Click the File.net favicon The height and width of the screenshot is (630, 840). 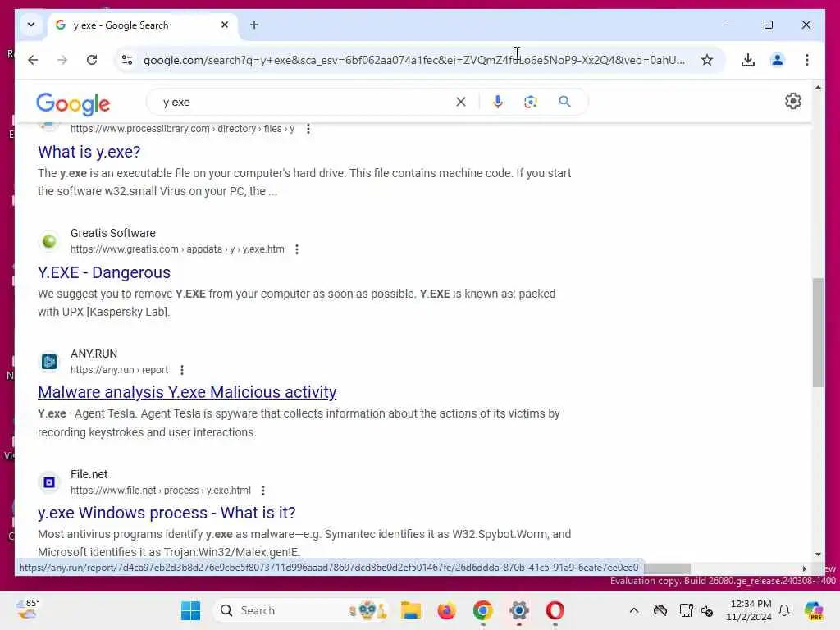tap(49, 482)
